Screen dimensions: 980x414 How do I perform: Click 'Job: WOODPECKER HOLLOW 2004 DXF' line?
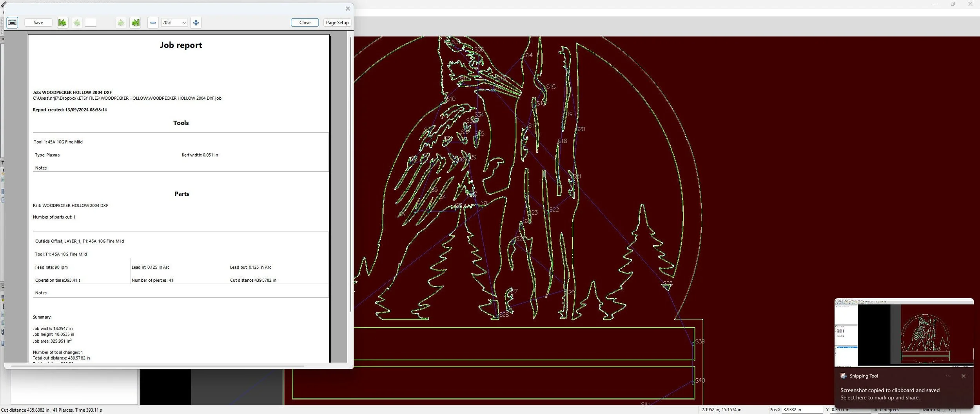pos(72,93)
